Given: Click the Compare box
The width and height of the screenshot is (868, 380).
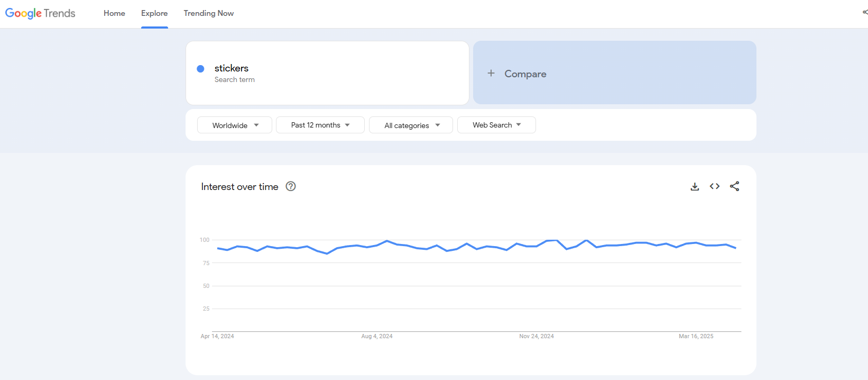Looking at the screenshot, I should [615, 73].
